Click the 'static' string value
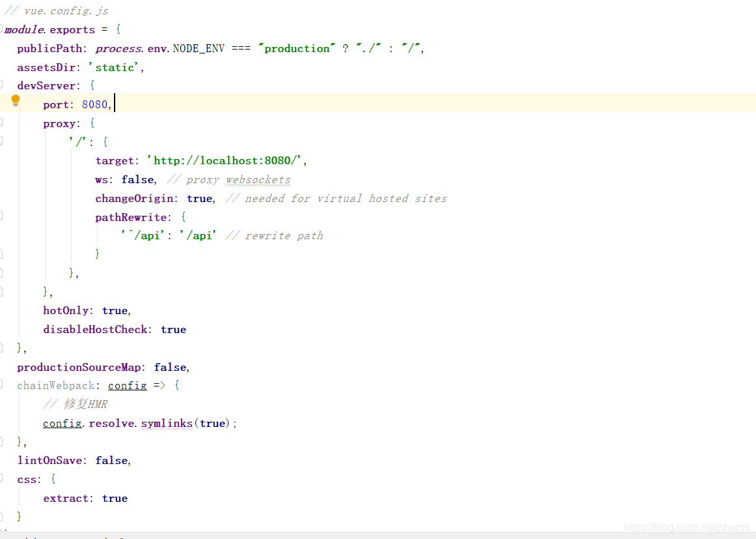Screen dimensions: 756x539 tap(114, 68)
